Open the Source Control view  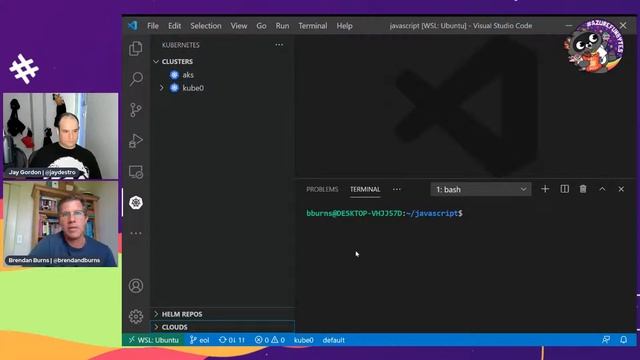click(x=136, y=110)
